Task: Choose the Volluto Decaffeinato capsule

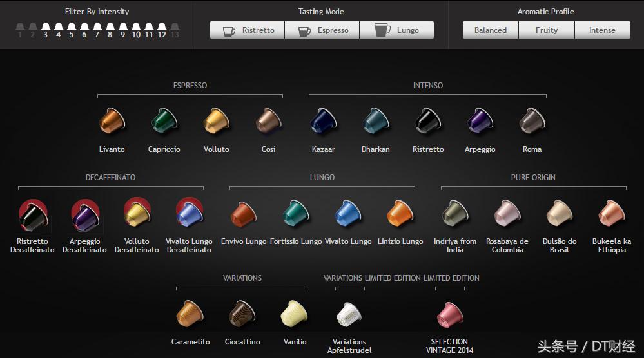Action: tap(137, 213)
